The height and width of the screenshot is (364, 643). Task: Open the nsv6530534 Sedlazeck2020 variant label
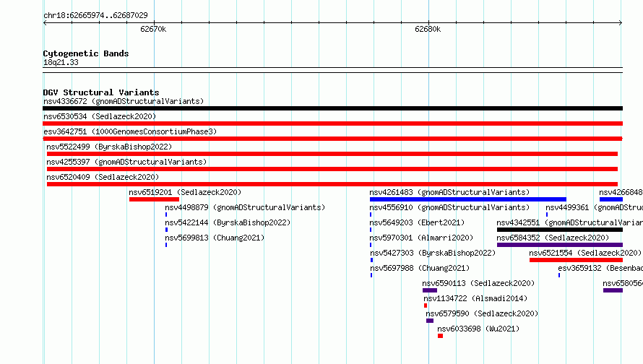click(100, 116)
